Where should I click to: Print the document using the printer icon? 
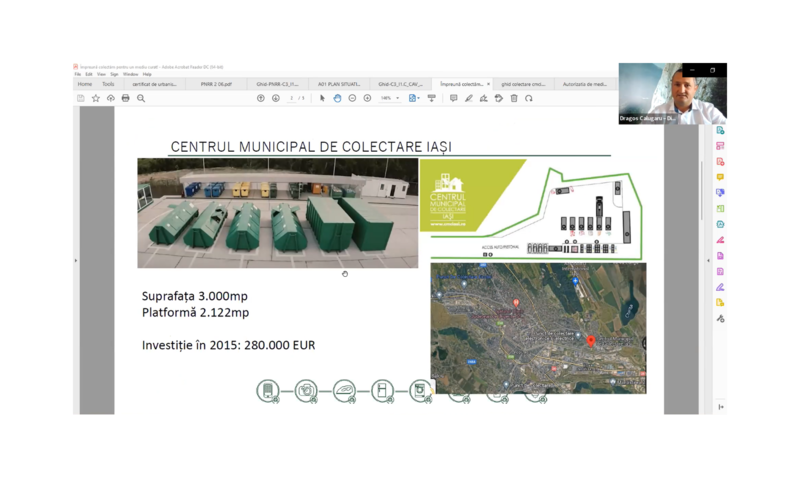tap(126, 98)
